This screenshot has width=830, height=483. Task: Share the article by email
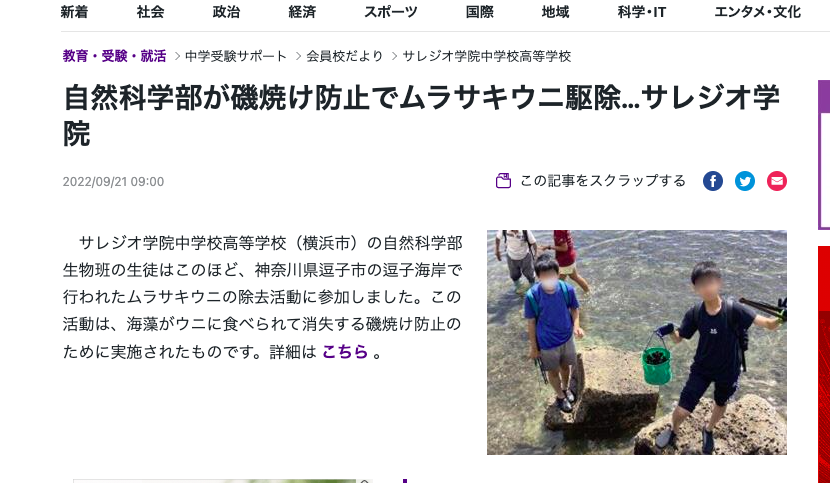(x=777, y=181)
